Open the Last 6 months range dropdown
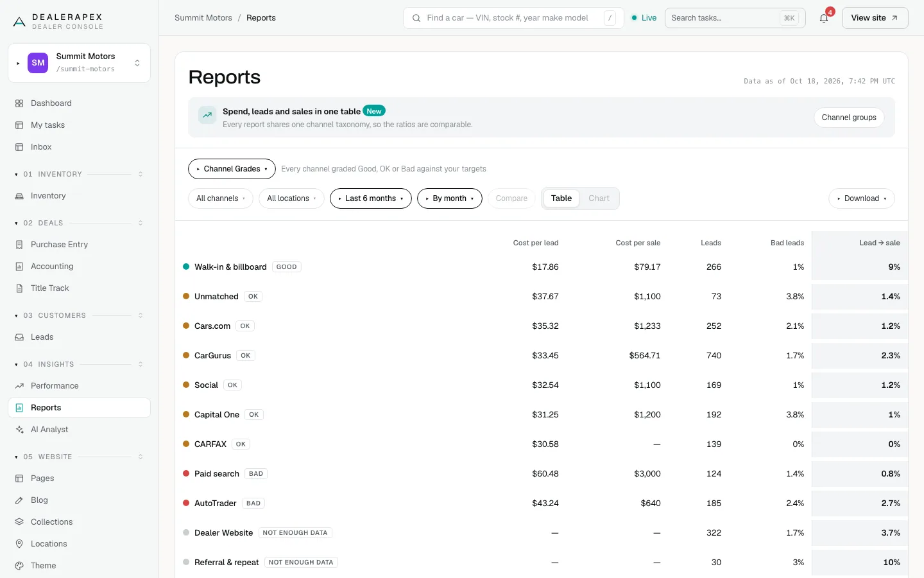Viewport: 924px width, 578px height. click(x=371, y=198)
